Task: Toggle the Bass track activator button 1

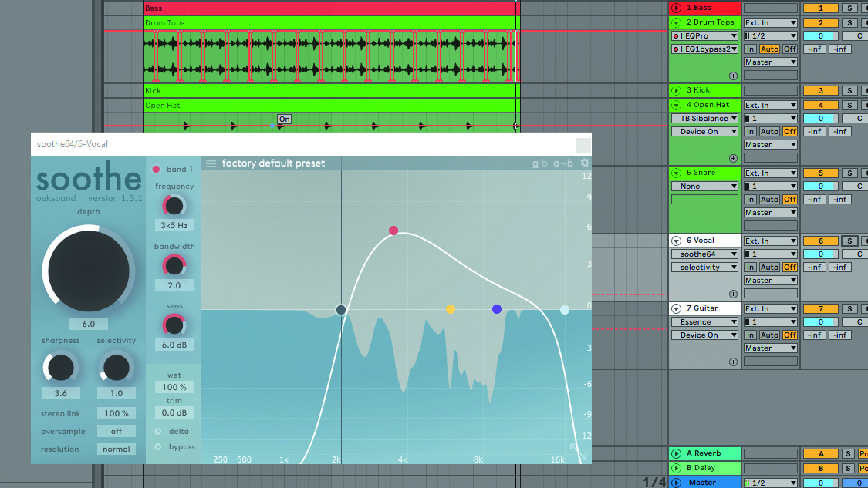Action: click(x=820, y=8)
